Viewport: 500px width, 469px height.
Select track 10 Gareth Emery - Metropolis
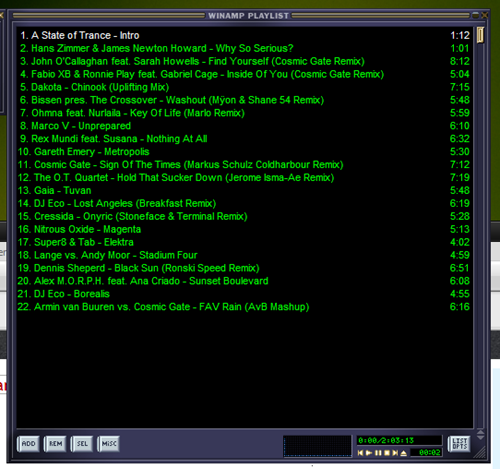[245, 152]
